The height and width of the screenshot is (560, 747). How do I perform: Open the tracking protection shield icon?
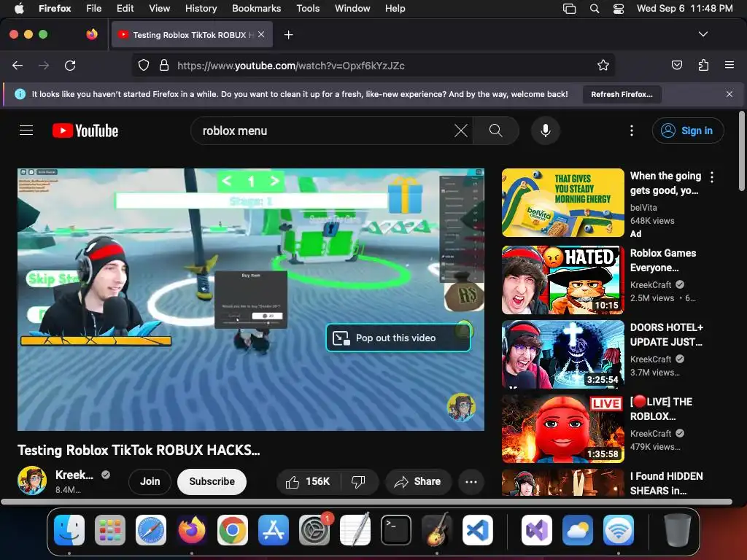[x=144, y=66]
